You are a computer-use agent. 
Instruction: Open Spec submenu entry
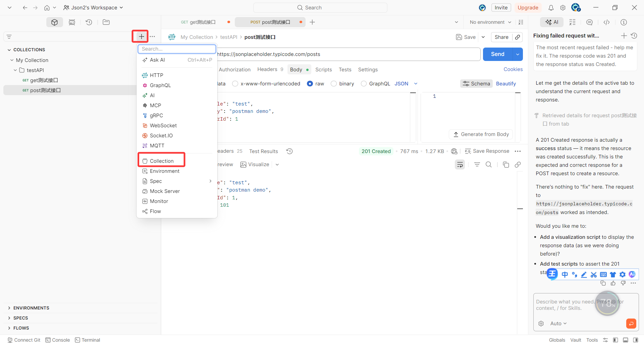(177, 181)
